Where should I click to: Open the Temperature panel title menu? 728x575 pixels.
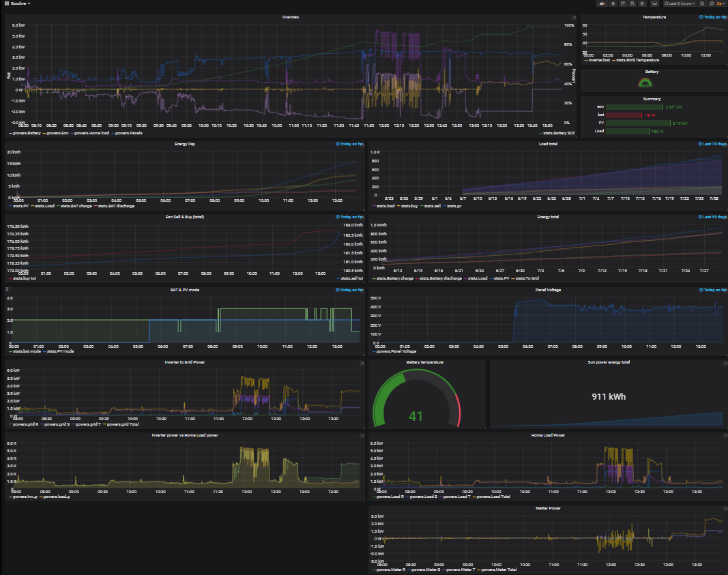coord(654,17)
